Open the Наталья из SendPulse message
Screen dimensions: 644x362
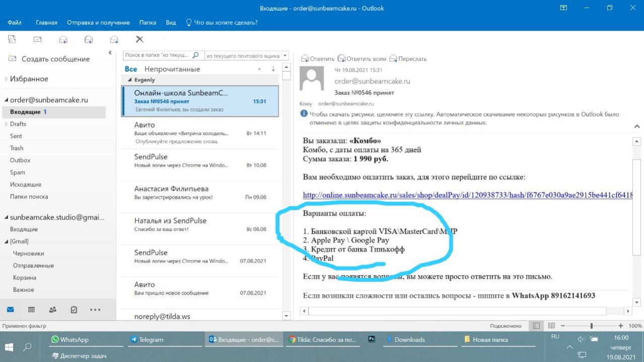click(200, 229)
